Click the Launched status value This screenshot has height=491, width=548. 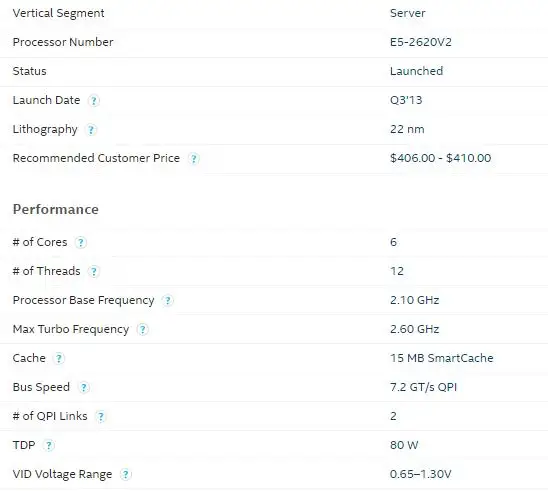(x=416, y=71)
